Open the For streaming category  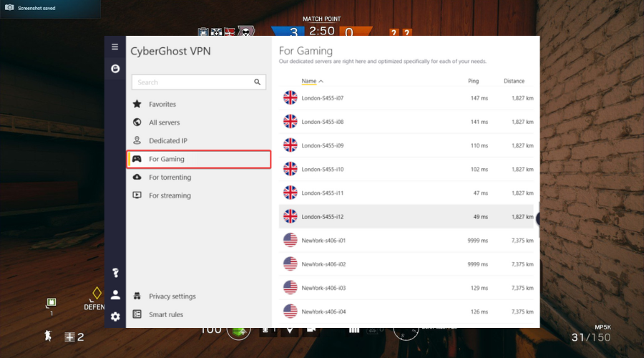click(x=170, y=195)
